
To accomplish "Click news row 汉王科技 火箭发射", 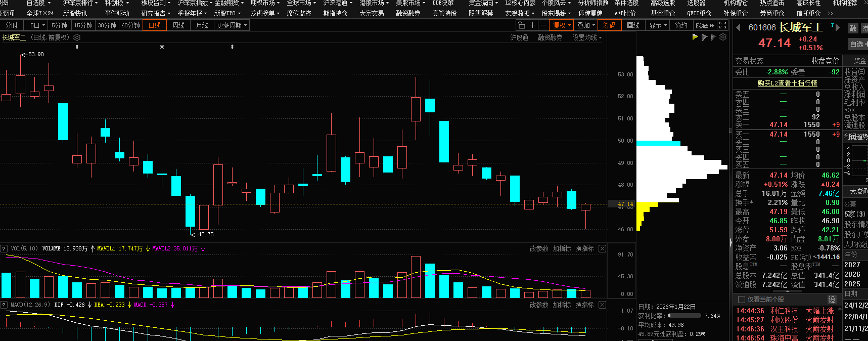I will (785, 329).
